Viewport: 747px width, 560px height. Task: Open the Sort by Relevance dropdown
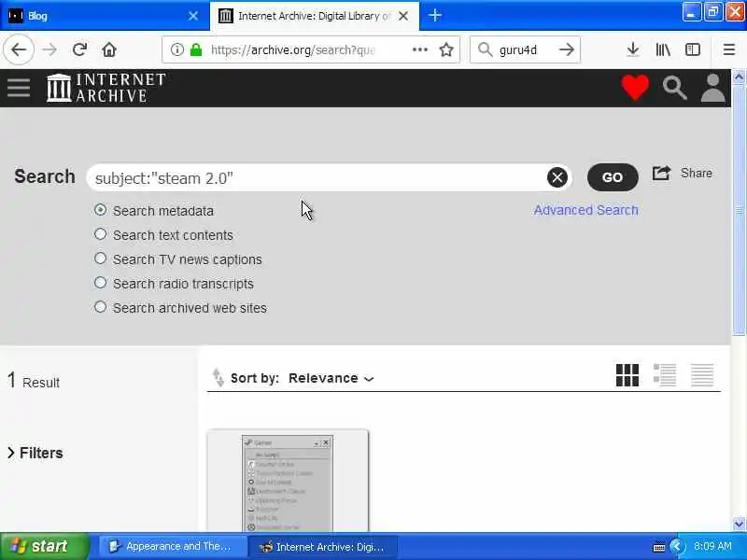(331, 378)
